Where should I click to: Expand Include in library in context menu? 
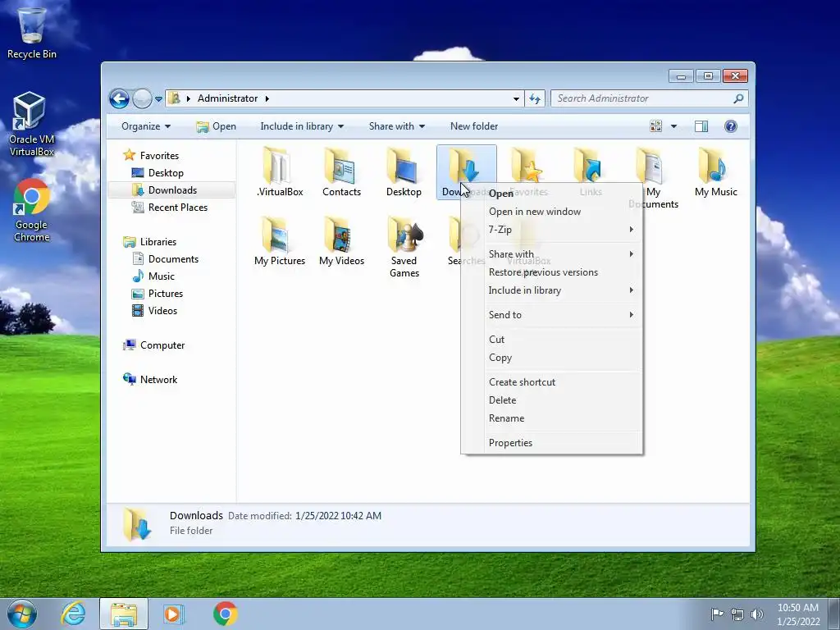[x=552, y=290]
